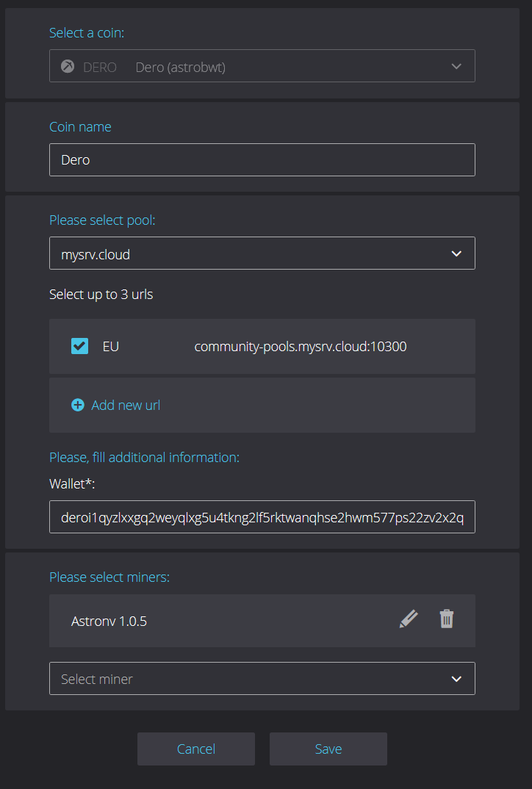Click into the Wallet address field
Screen dimensions: 532x789
262,516
